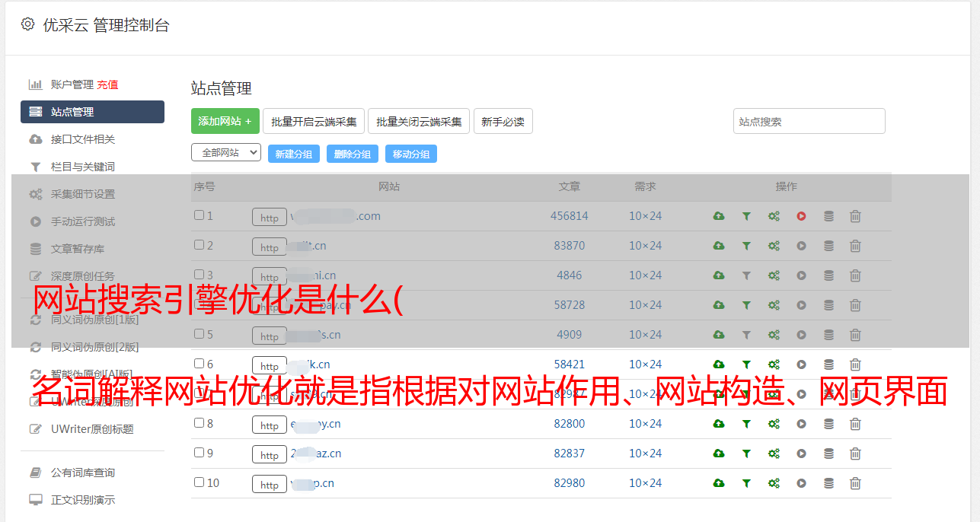Screen dimensions: 980x522
Task: Click the 新手必读 button
Action: pyautogui.click(x=503, y=121)
